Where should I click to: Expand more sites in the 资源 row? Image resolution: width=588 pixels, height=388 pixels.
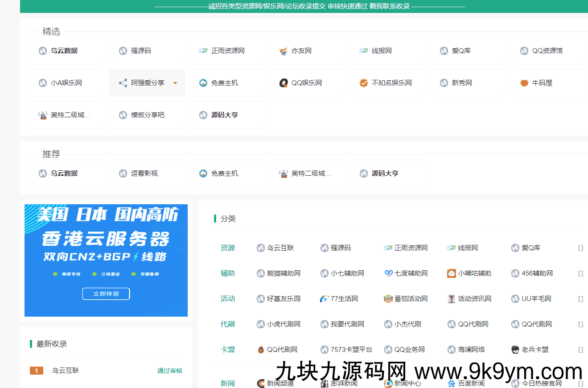(581, 248)
